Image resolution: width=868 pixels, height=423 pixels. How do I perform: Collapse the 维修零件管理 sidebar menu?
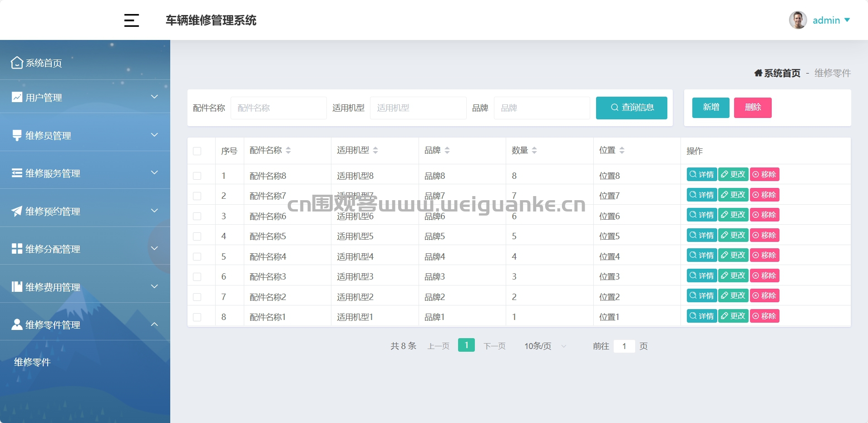pyautogui.click(x=85, y=325)
